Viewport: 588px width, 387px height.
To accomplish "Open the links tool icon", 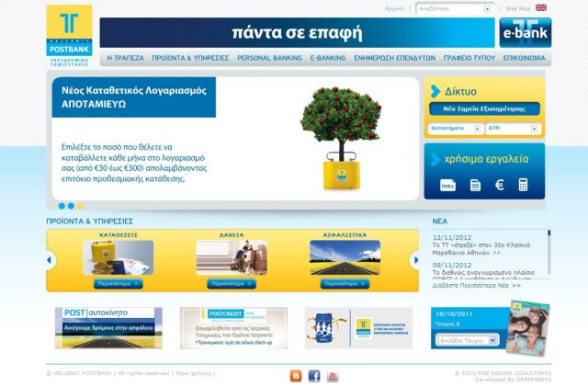I will pos(447,185).
